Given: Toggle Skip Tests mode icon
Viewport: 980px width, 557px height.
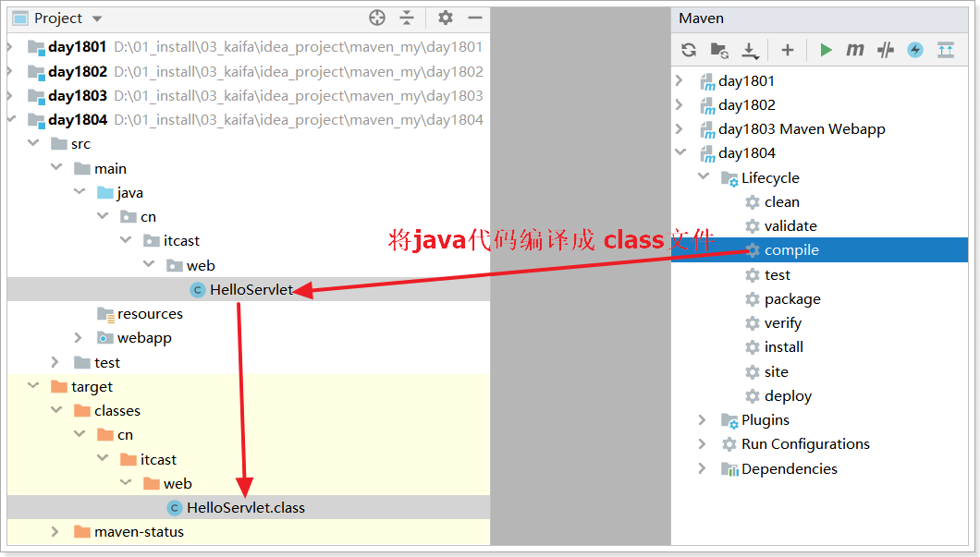Looking at the screenshot, I should click(x=885, y=50).
